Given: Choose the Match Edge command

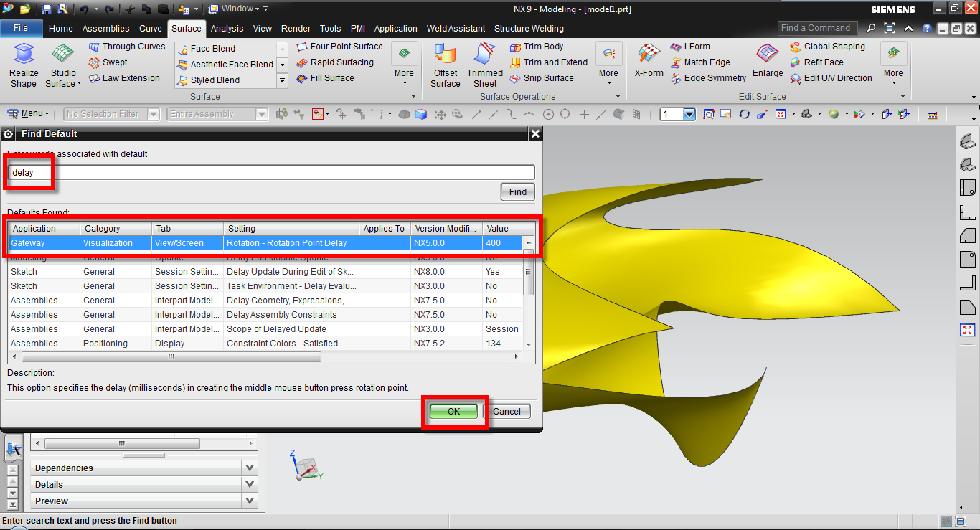Looking at the screenshot, I should [699, 62].
